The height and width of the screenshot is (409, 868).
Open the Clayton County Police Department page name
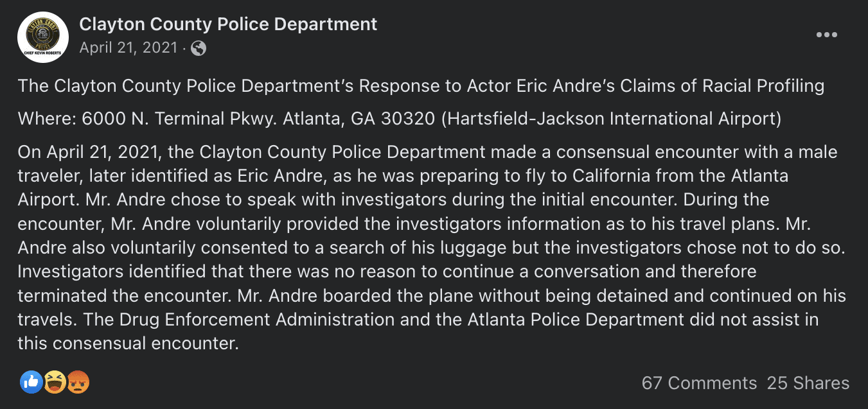tap(228, 24)
